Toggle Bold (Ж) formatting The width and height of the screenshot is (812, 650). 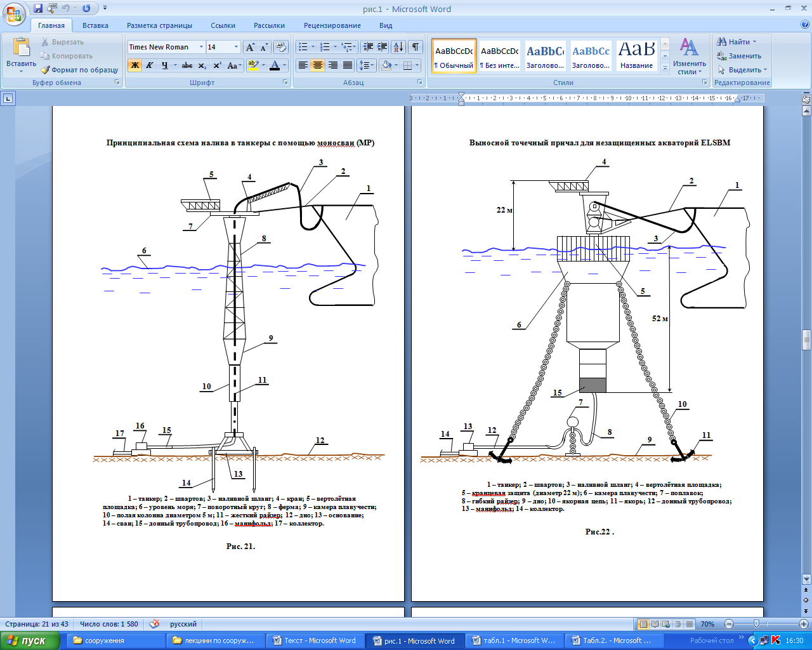pyautogui.click(x=134, y=65)
